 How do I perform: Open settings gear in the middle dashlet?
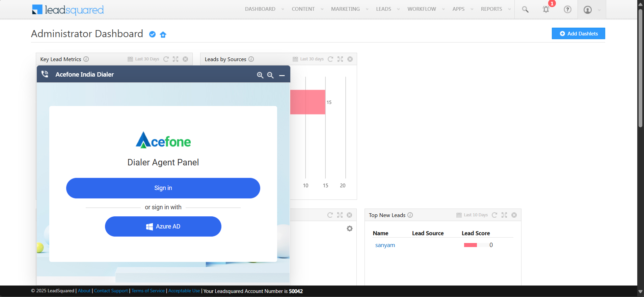click(350, 228)
